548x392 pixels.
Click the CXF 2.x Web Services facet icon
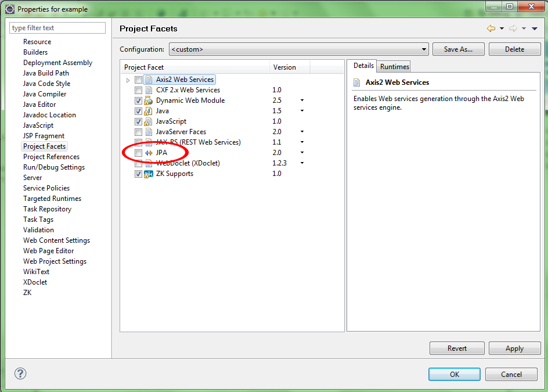click(149, 90)
